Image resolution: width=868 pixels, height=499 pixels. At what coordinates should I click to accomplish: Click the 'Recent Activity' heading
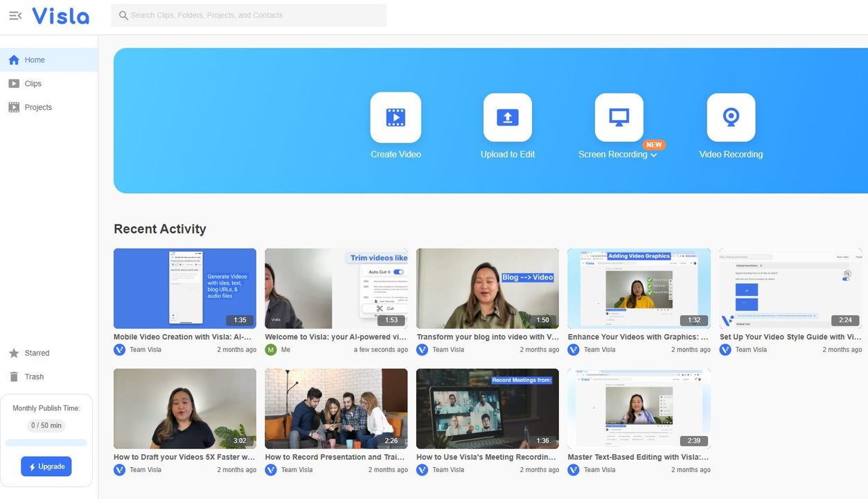click(x=160, y=229)
